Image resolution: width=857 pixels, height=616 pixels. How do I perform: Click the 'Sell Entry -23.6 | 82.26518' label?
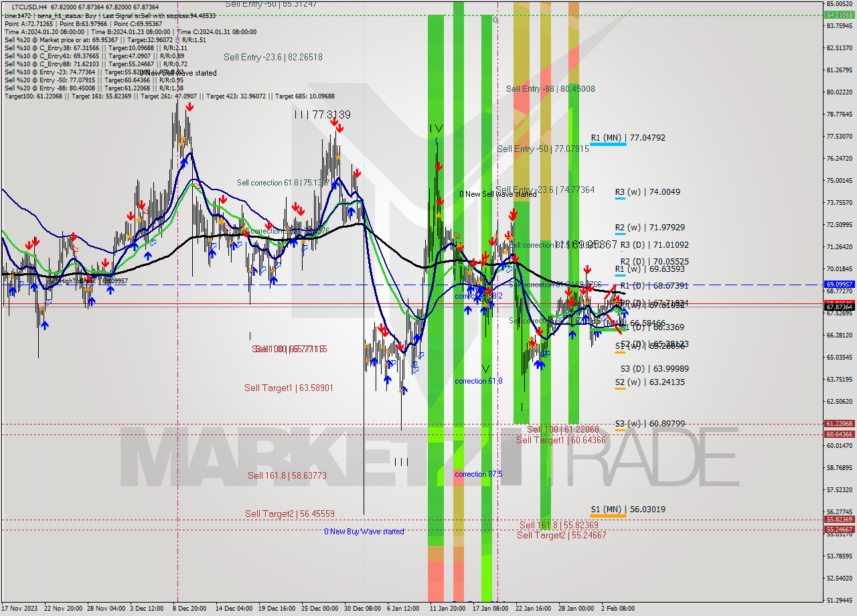(x=273, y=58)
